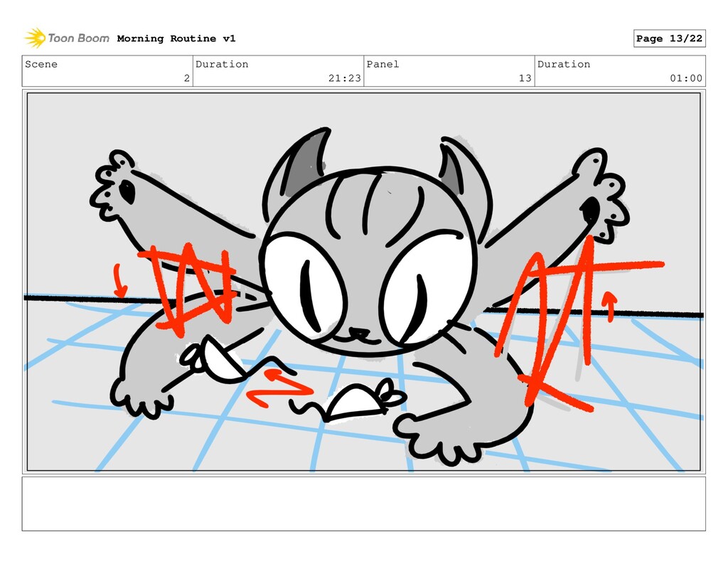Image resolution: width=728 pixels, height=564 pixels.
Task: Click the 'Scene' header label
Action: (41, 64)
